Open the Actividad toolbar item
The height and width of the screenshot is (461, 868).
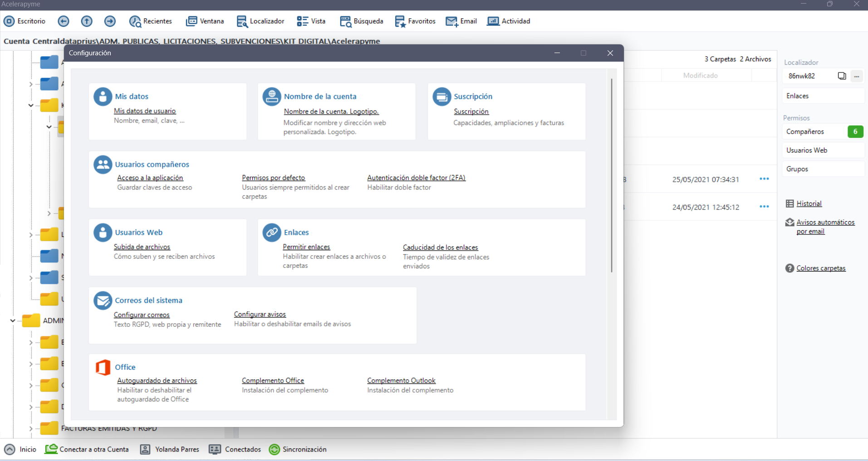[509, 21]
